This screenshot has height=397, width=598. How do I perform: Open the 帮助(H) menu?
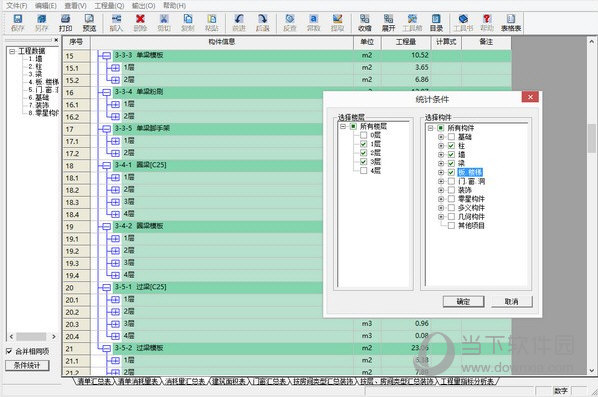[x=174, y=5]
